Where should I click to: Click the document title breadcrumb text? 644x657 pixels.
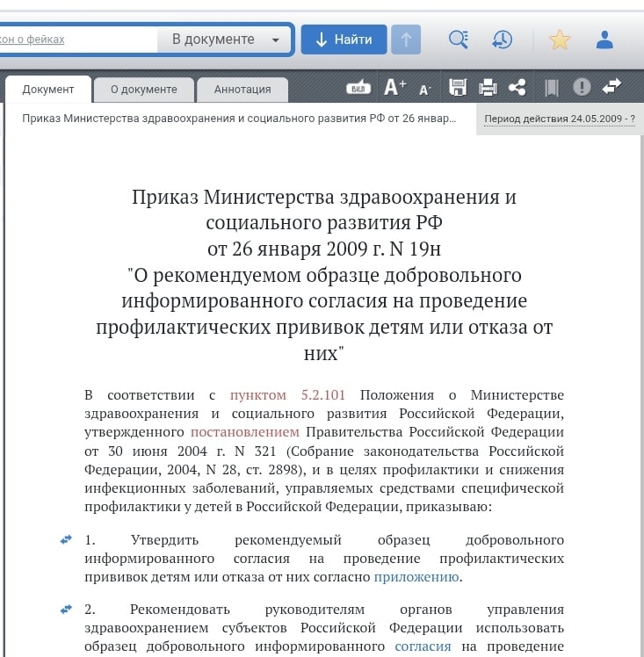coord(239,119)
